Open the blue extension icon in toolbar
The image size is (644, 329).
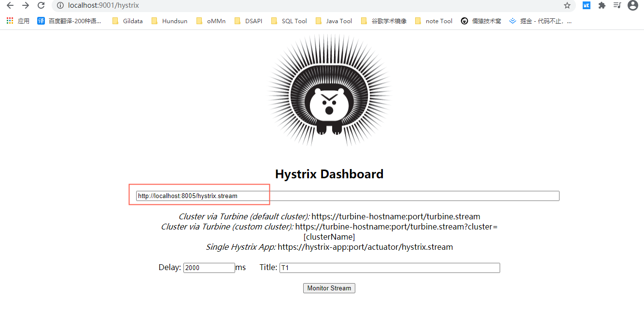pyautogui.click(x=587, y=5)
